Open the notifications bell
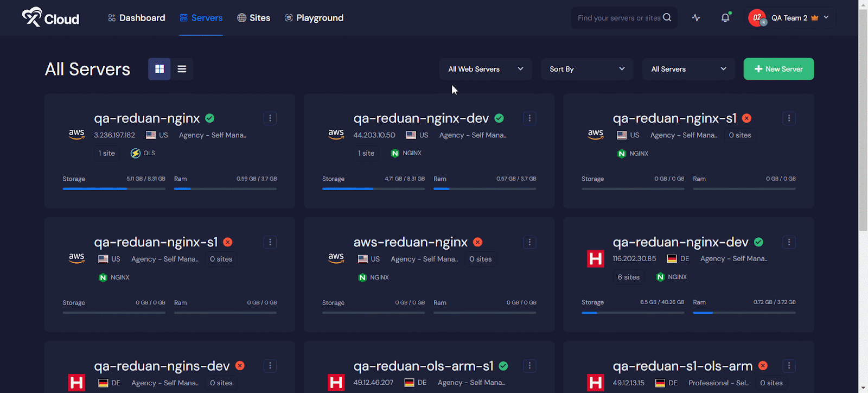 725,18
